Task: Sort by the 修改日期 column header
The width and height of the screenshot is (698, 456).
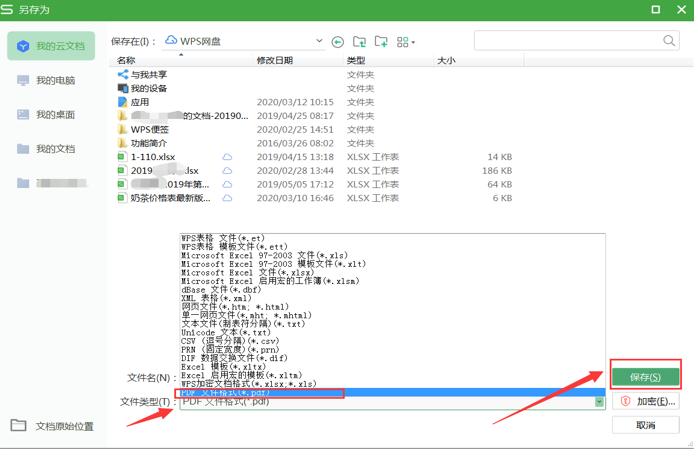Action: pos(275,60)
